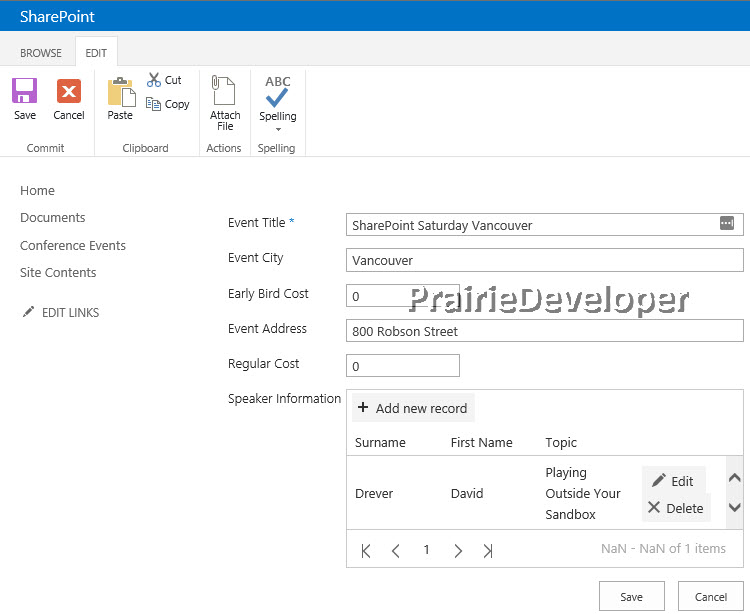Open the Site Contents link

58,273
